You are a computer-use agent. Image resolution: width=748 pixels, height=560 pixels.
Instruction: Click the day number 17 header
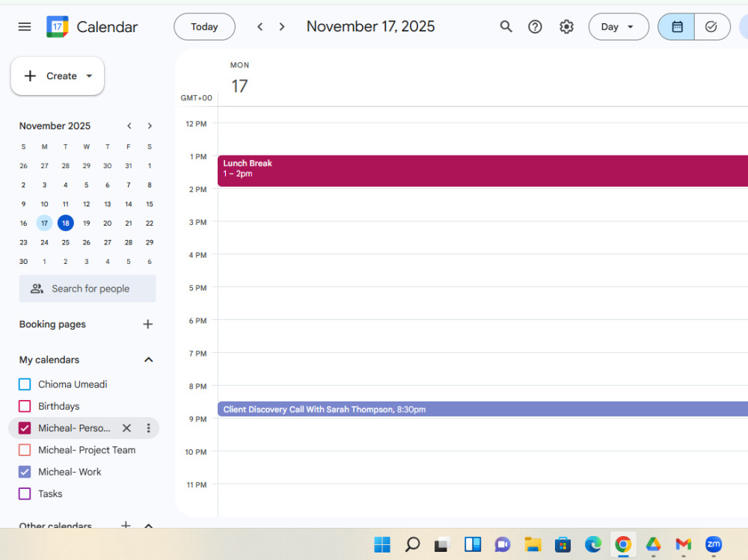[x=239, y=86]
